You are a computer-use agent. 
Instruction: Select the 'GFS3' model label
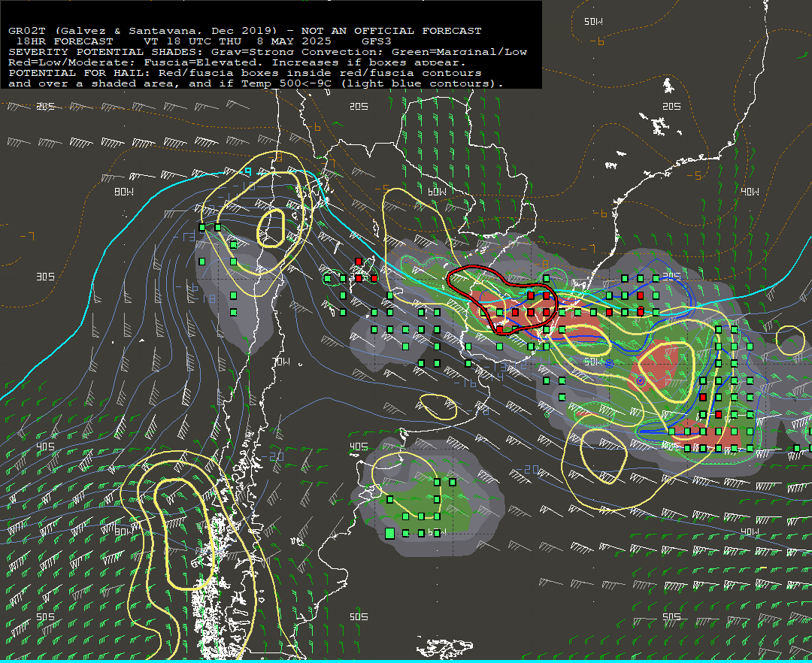(x=377, y=41)
